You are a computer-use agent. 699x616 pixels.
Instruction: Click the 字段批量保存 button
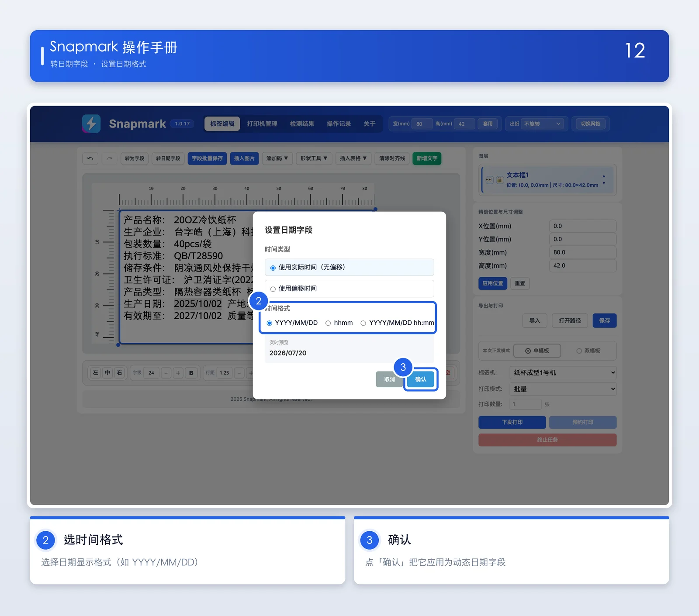coord(207,158)
